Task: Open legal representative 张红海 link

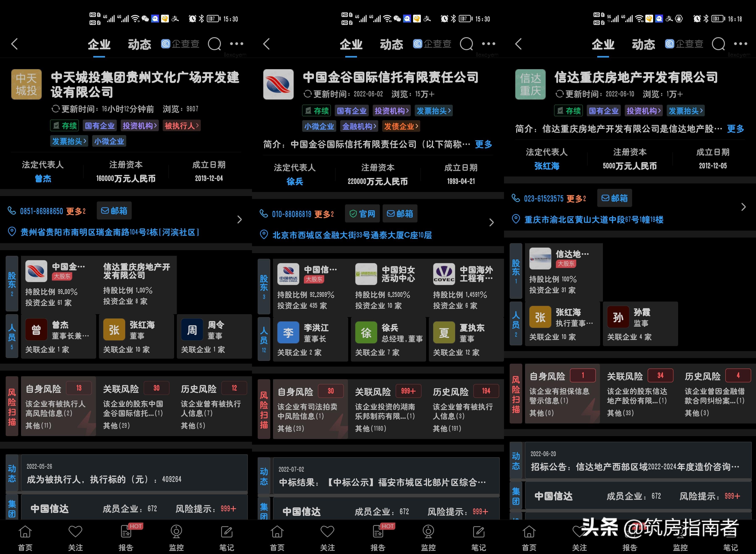Action: tap(547, 166)
